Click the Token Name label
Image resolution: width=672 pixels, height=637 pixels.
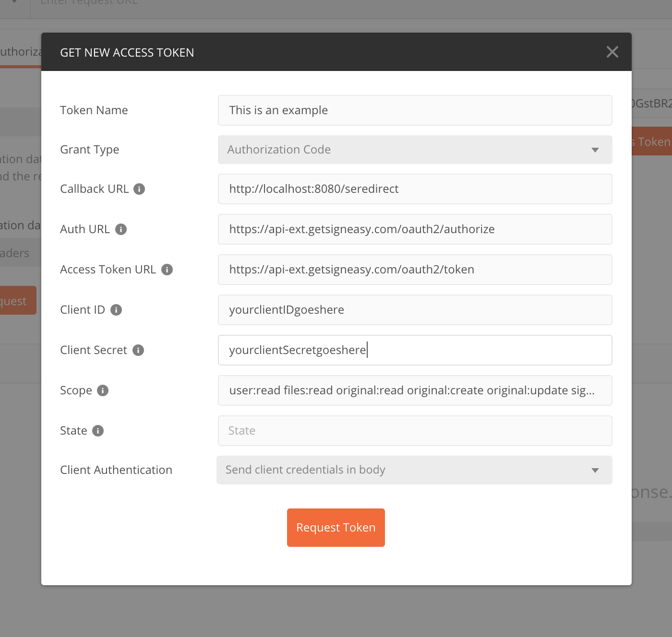(94, 110)
